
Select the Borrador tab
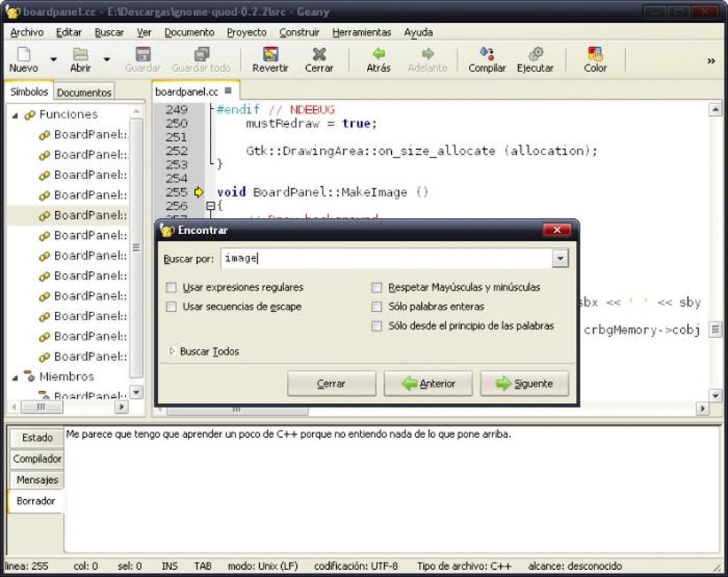pyautogui.click(x=36, y=501)
